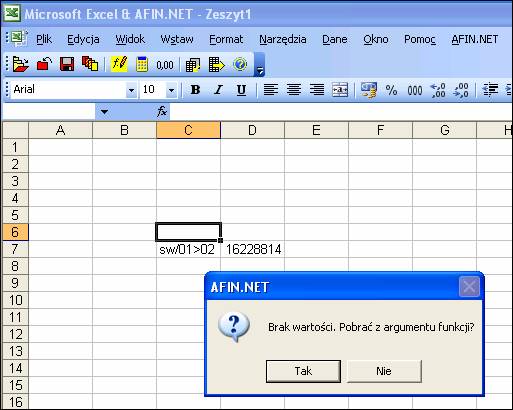Click the green help question icon
The width and height of the screenshot is (513, 410).
pos(240,64)
